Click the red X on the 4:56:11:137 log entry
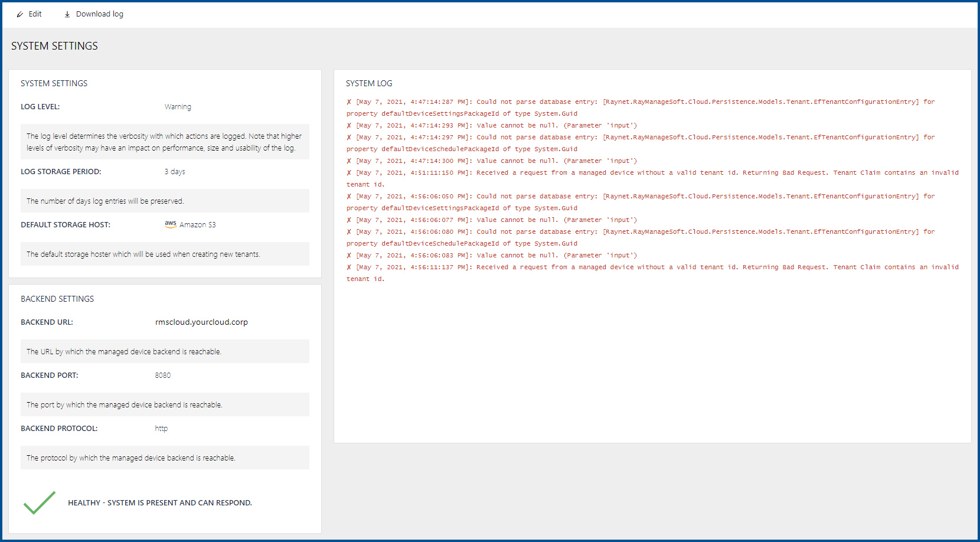The height and width of the screenshot is (542, 980). tap(349, 267)
